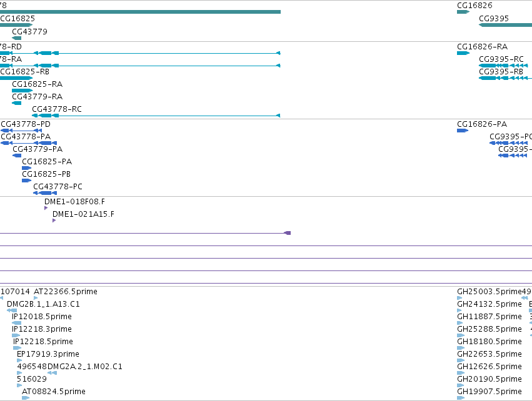The width and height of the screenshot is (532, 401).
Task: Click the CG43779-RA transcript arrow
Action: [x=17, y=103]
